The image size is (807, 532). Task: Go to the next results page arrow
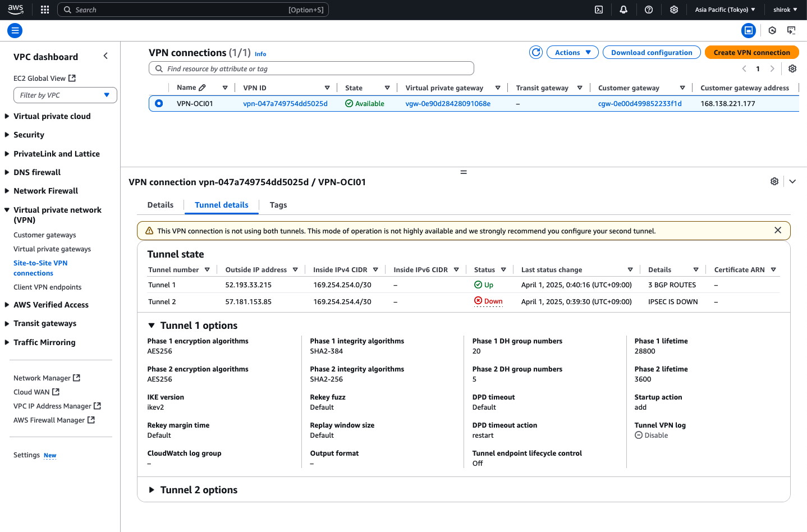772,68
